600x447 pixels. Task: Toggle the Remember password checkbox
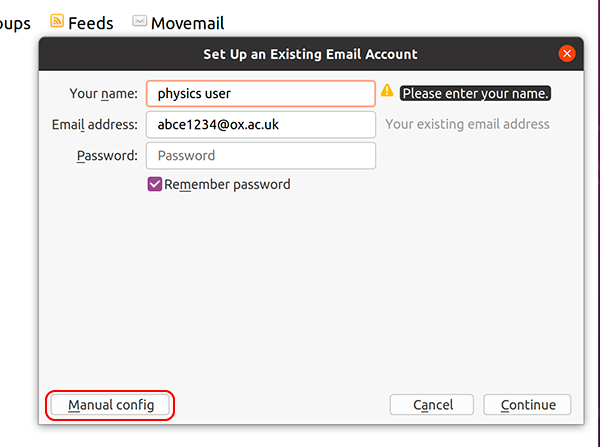point(155,184)
